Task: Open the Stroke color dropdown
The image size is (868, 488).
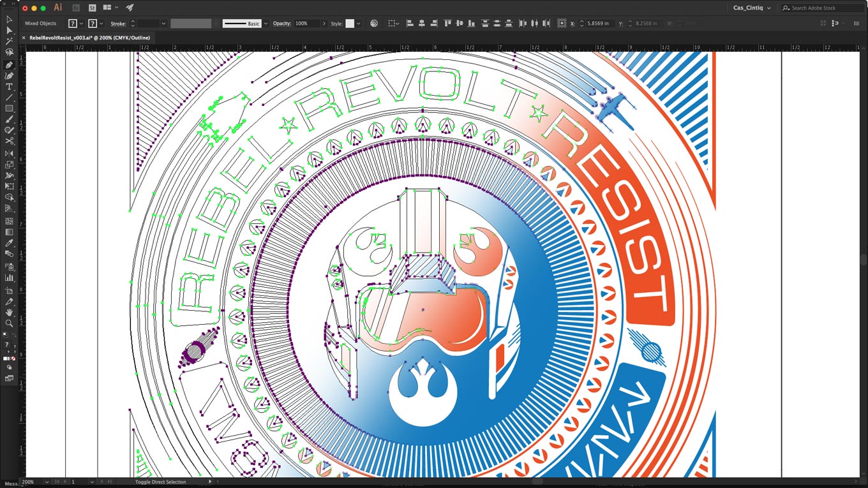Action: coord(101,24)
